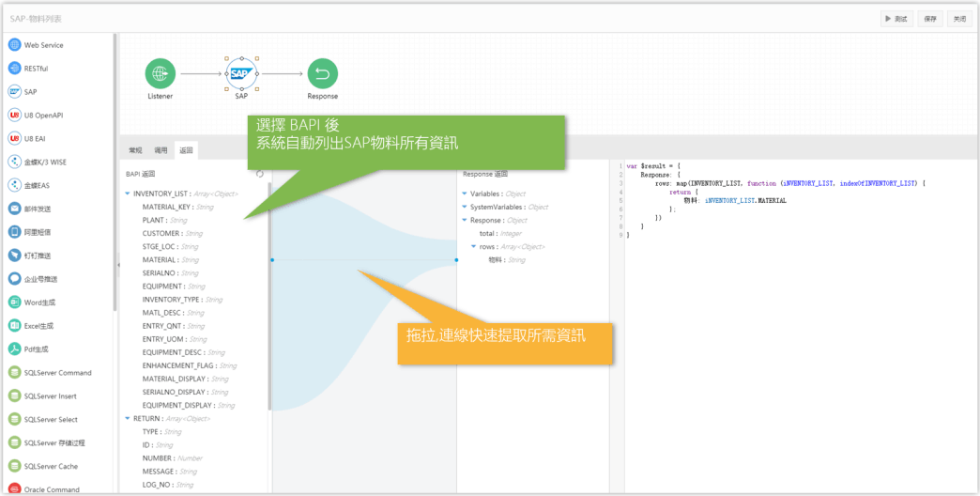Screen dimensions: 980x496
Task: Select the total Integer field
Action: point(500,233)
